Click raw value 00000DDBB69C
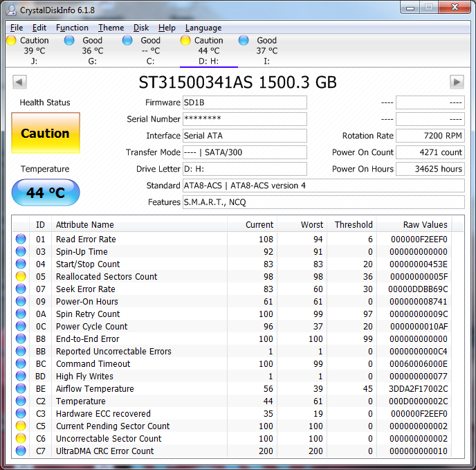Viewport: 476px width, 470px height. (x=418, y=289)
